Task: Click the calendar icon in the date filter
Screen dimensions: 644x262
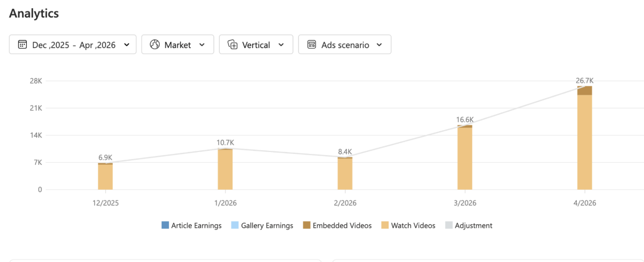Action: pyautogui.click(x=22, y=44)
